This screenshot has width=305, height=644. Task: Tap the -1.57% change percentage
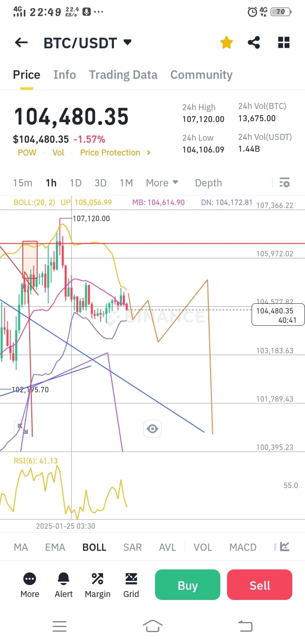(x=89, y=139)
